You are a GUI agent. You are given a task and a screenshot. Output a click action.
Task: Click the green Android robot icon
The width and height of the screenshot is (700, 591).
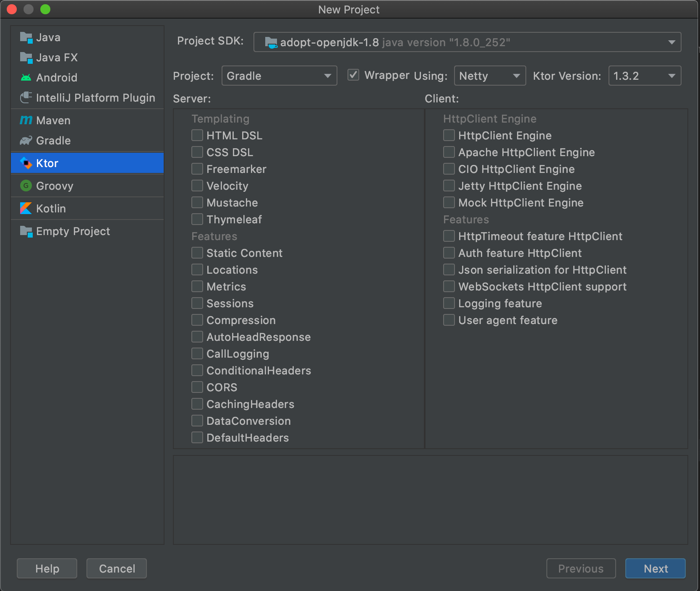tap(26, 78)
